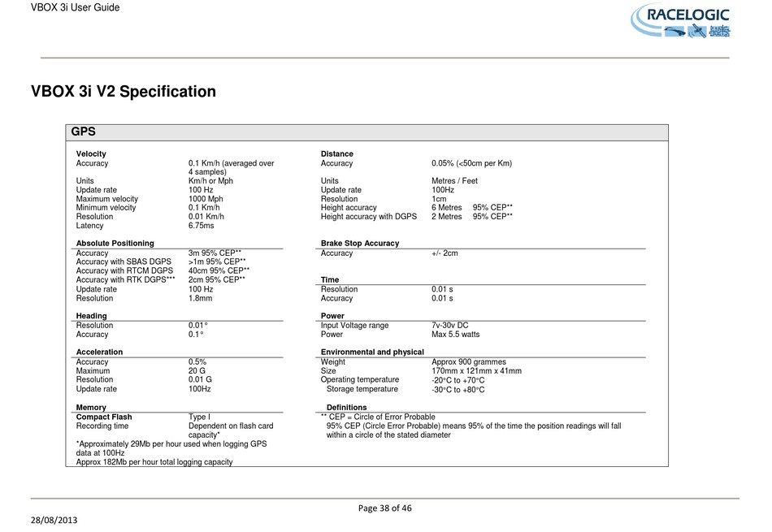Click the circuit board icon in logo
Image resolution: width=772 pixels, height=532 pixels.
[719, 32]
